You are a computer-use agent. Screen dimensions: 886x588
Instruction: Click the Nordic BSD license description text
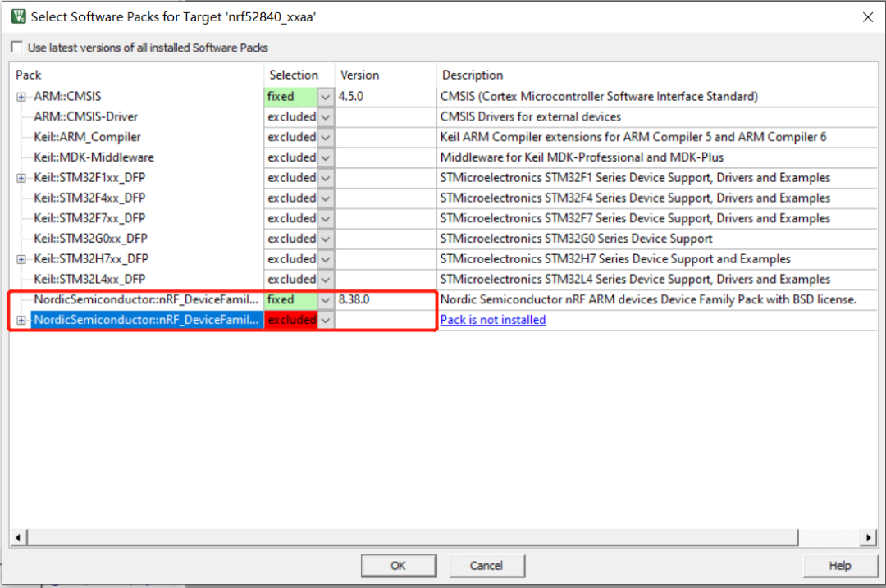click(x=649, y=300)
